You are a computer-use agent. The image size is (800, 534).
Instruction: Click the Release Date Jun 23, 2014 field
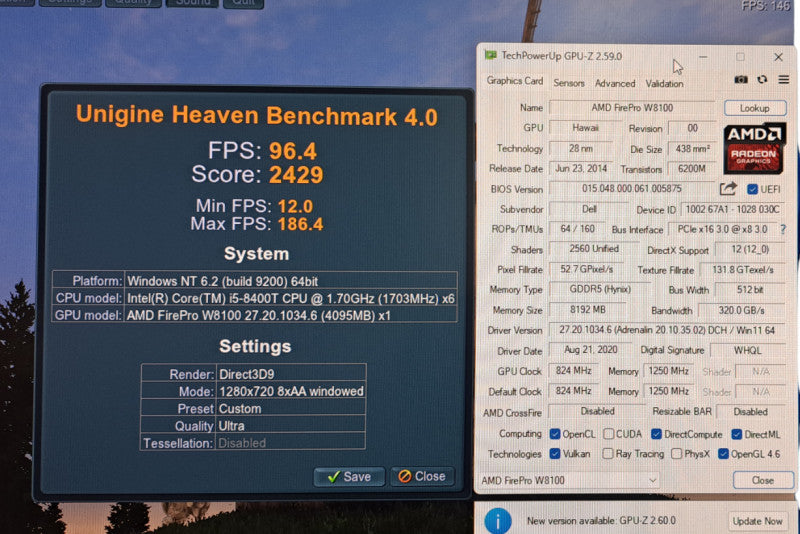[x=581, y=168]
